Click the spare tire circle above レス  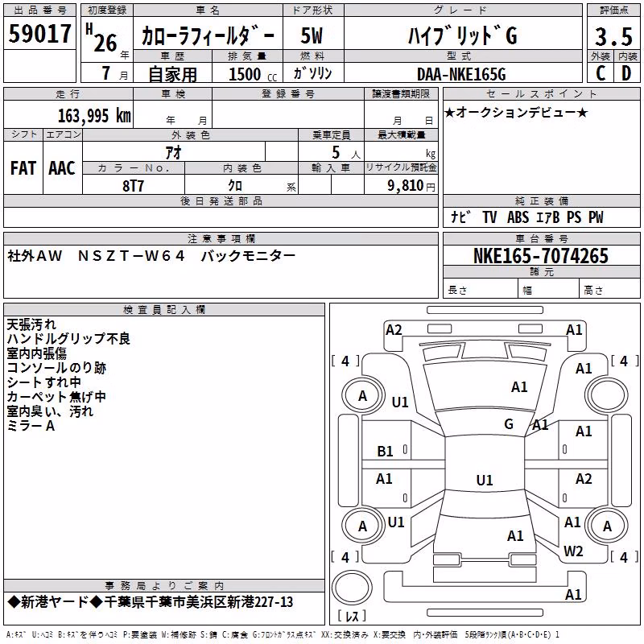(x=352, y=587)
